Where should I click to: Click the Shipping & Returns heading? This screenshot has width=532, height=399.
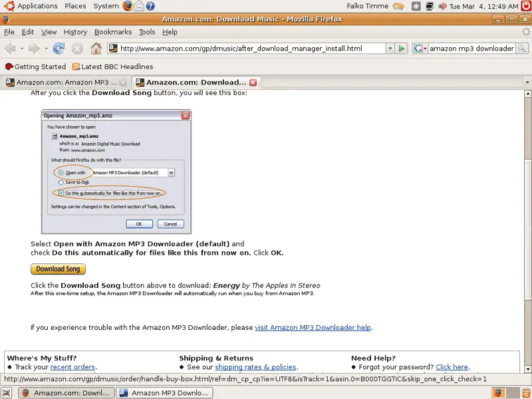216,358
